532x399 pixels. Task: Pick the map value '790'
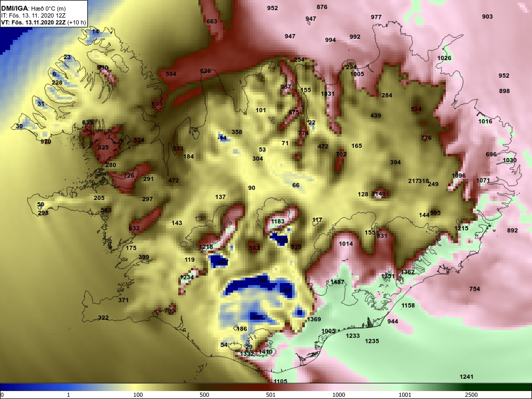[x=169, y=311]
